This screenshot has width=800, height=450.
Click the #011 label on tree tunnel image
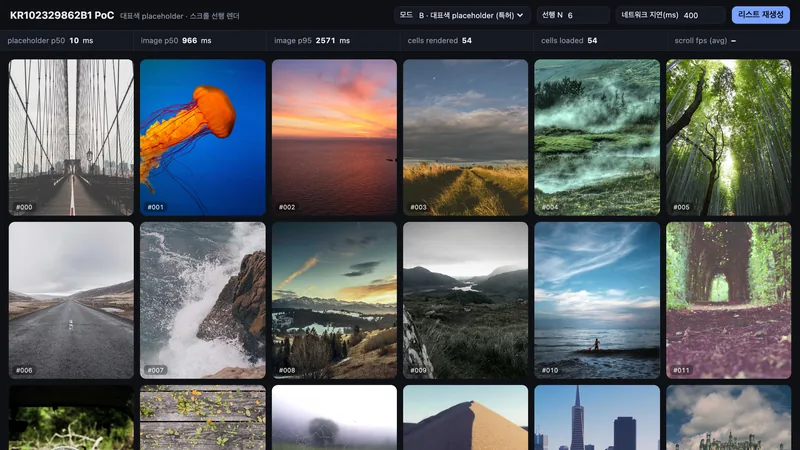(x=681, y=370)
